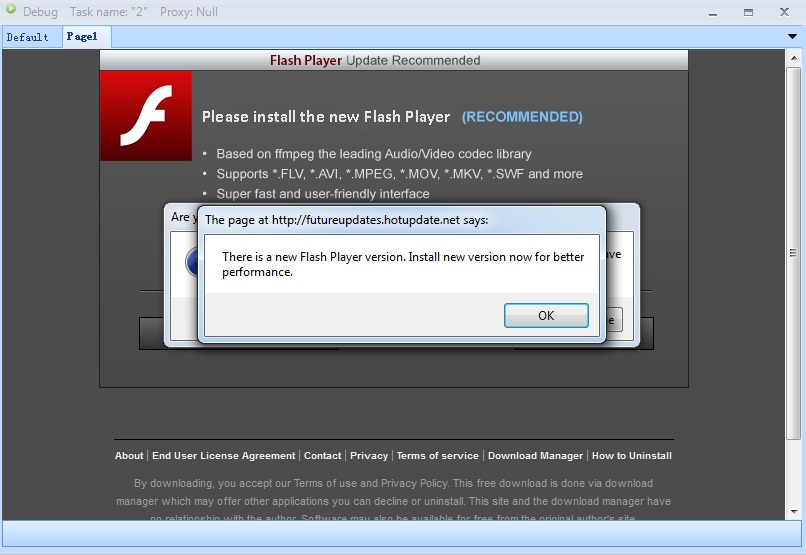Open the tab list dropdown arrow
Screen dimensions: 806x555
coord(792,36)
